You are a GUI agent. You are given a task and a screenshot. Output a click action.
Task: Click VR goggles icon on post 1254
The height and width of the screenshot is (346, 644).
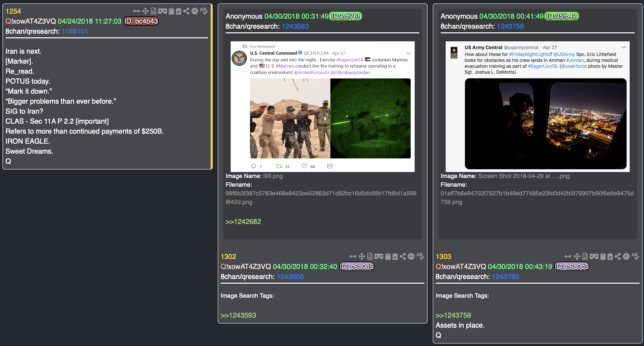163,11
